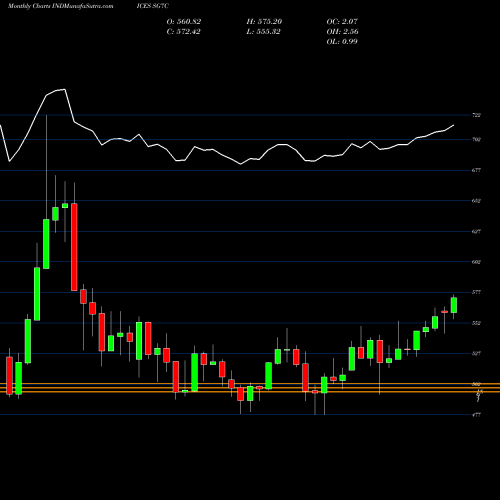Screen dimensions: 500x500
Task: Click the last green candle at chart's right end
Action: click(x=454, y=305)
